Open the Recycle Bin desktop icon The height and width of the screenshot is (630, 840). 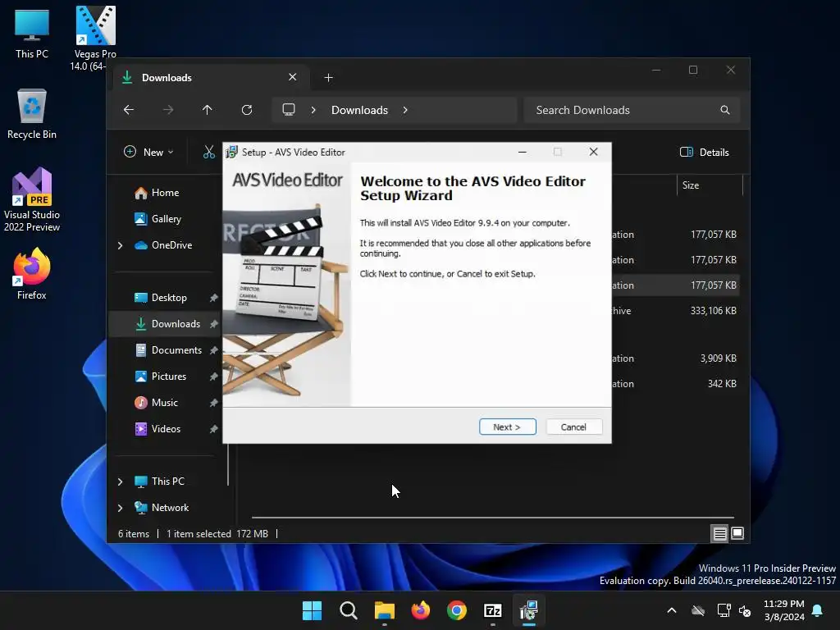(x=32, y=114)
